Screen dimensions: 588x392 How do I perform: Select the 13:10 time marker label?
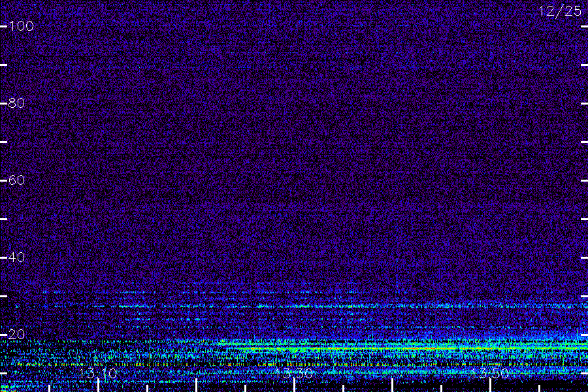coord(98,374)
